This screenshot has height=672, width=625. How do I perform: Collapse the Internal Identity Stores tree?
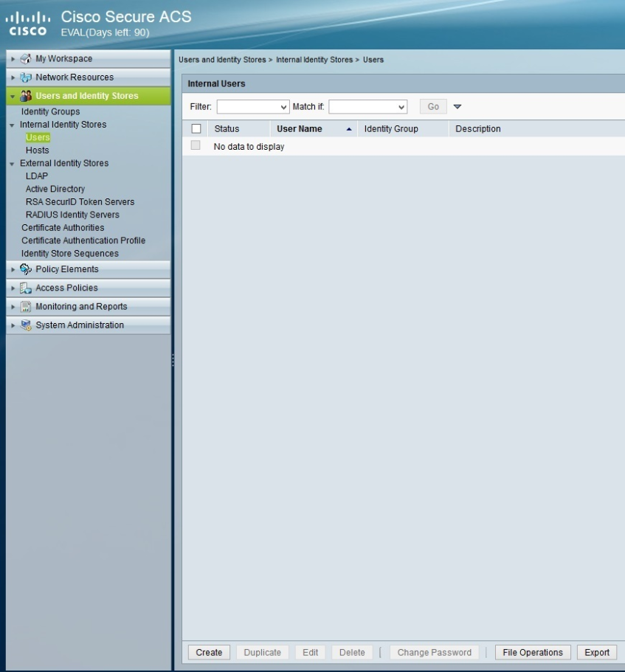tap(13, 125)
